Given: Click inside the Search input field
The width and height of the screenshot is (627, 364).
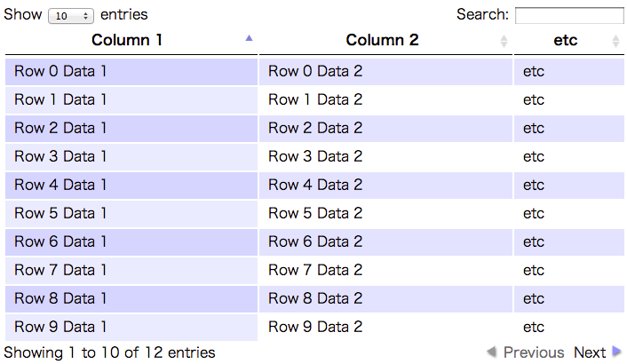Looking at the screenshot, I should (569, 15).
